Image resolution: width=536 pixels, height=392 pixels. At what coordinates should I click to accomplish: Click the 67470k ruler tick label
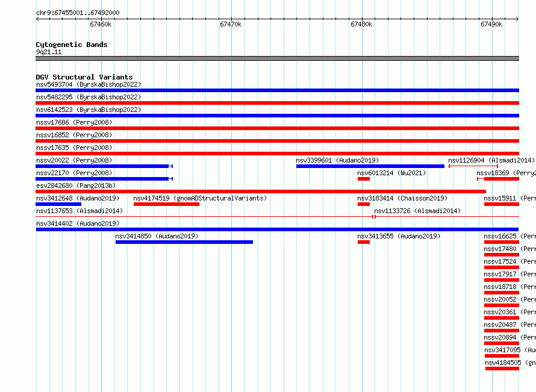click(231, 24)
